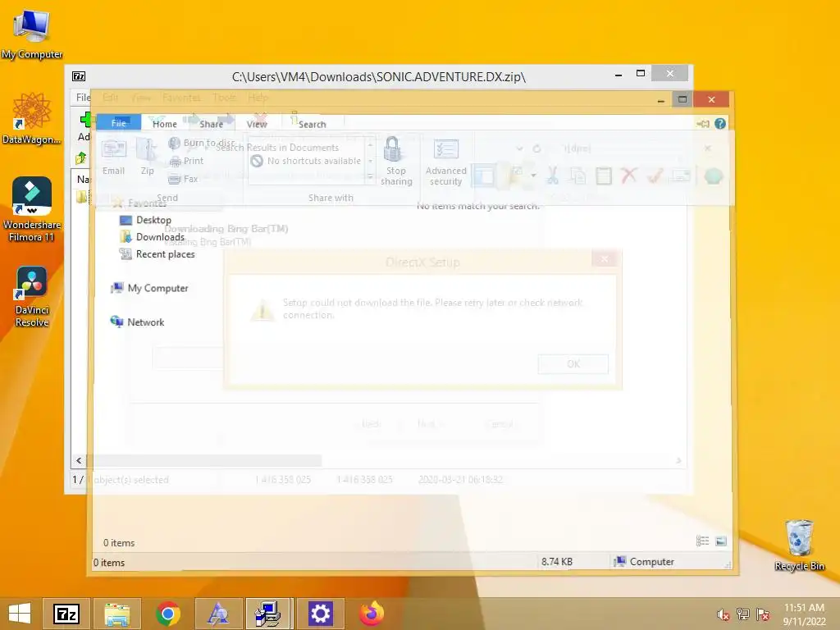Click the ribbon pin icon beside Help
The image size is (840, 630).
[703, 124]
